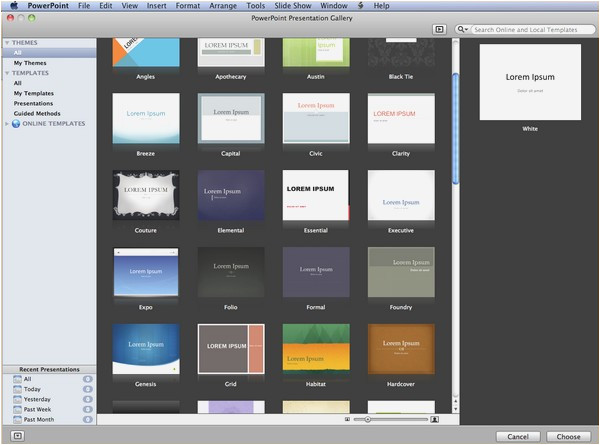Click the scrollbar down arrow

[x=455, y=409]
